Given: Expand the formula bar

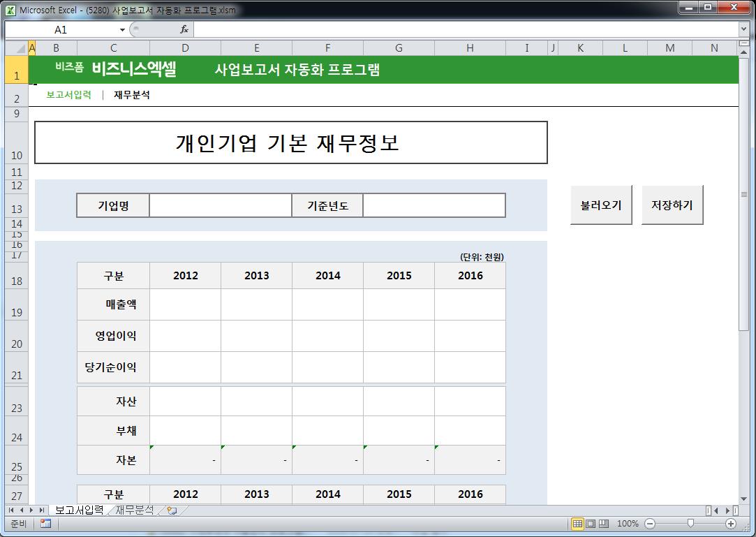Looking at the screenshot, I should [743, 29].
